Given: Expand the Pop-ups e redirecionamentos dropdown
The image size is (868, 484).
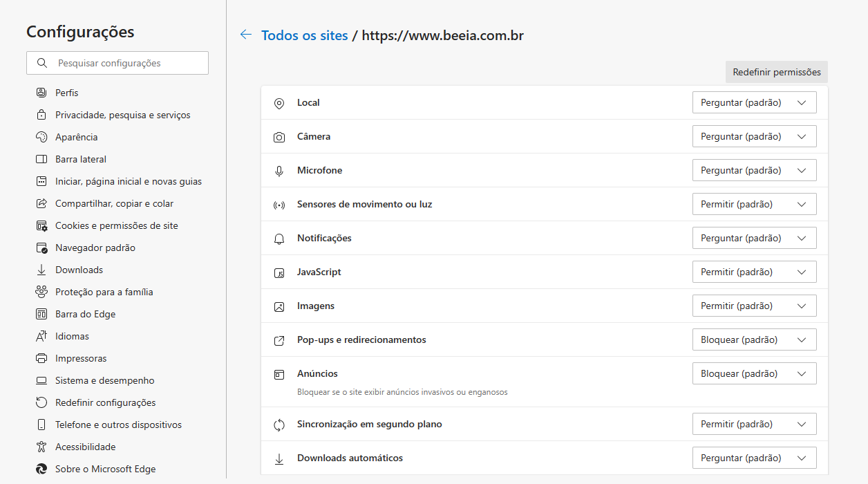Looking at the screenshot, I should [755, 339].
